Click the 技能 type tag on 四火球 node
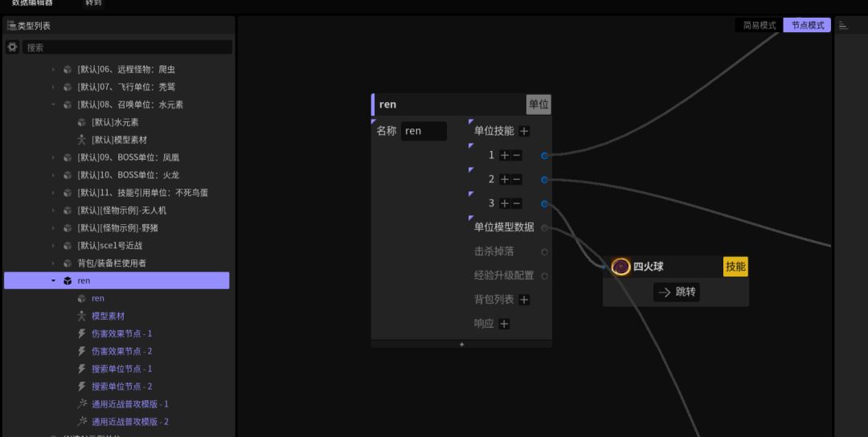The image size is (868, 437). pos(735,267)
